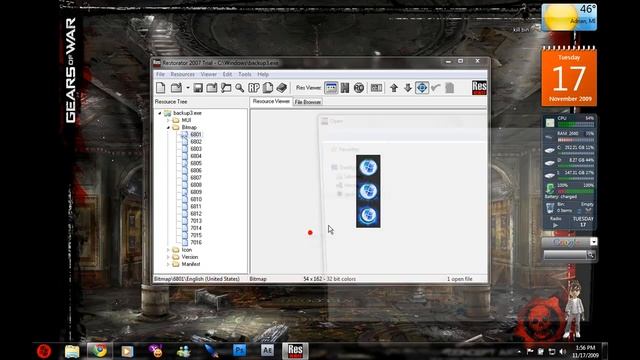Screen dimensions: 640x360
Task: Select bitmap resource 7013
Action: click(x=196, y=221)
